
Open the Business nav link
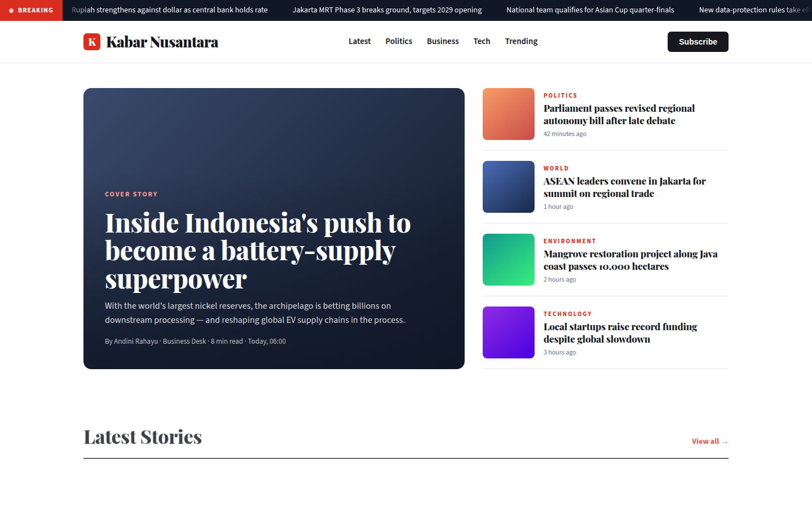pyautogui.click(x=443, y=41)
